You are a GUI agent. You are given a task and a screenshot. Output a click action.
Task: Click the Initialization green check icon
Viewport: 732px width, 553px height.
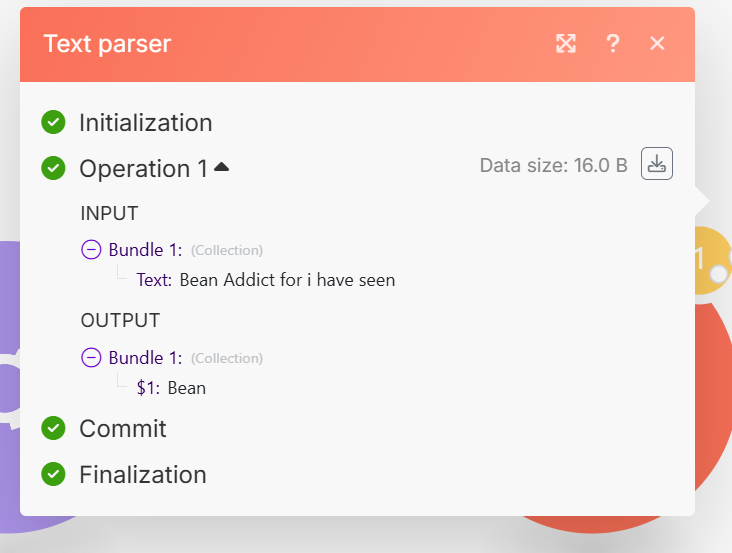(53, 122)
